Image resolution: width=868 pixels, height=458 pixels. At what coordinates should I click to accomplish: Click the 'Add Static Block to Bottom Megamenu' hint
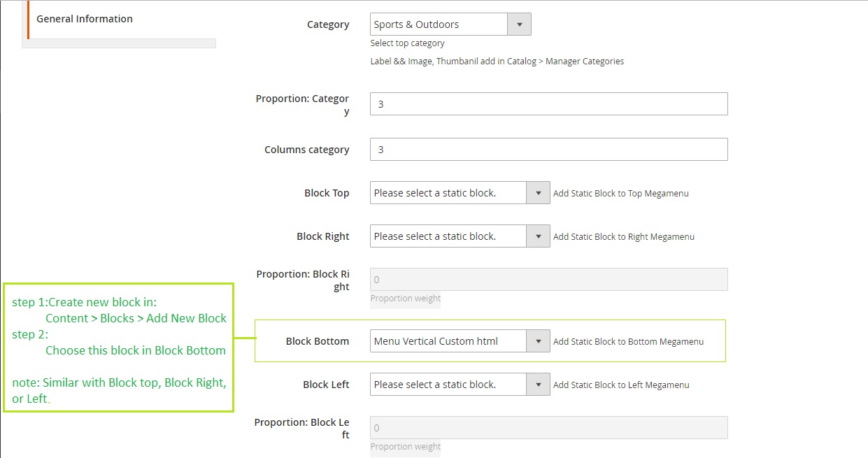point(628,342)
